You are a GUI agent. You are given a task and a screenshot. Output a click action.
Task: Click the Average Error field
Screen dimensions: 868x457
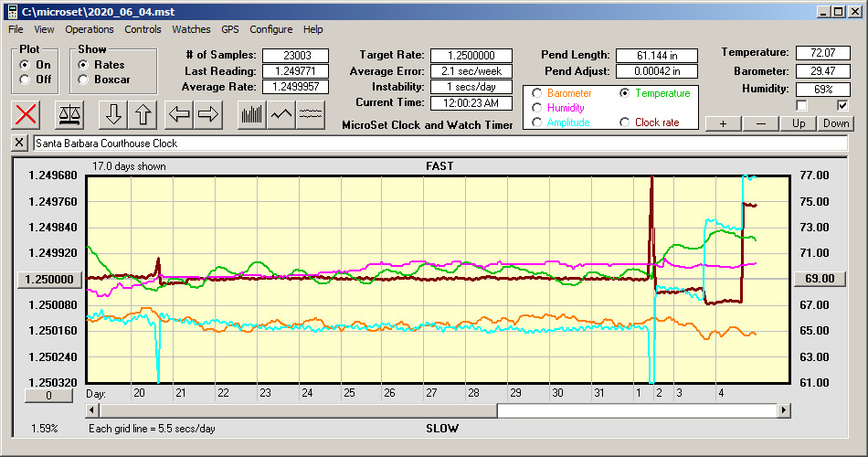(x=471, y=71)
